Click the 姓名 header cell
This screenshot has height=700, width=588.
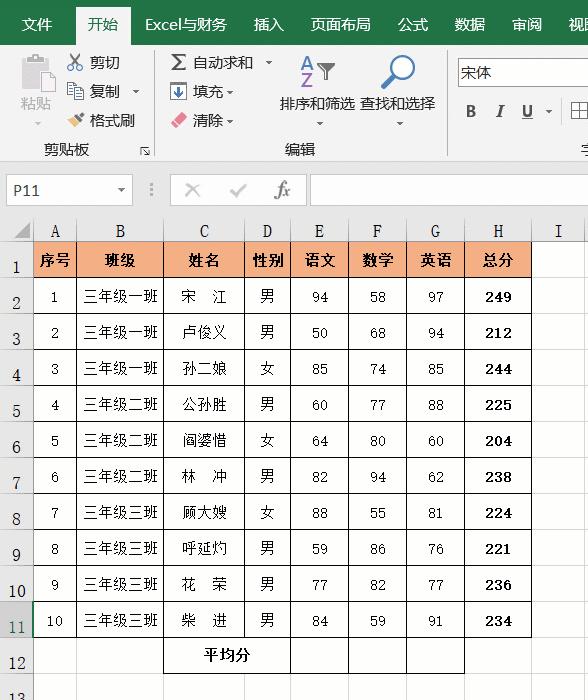coord(204,260)
